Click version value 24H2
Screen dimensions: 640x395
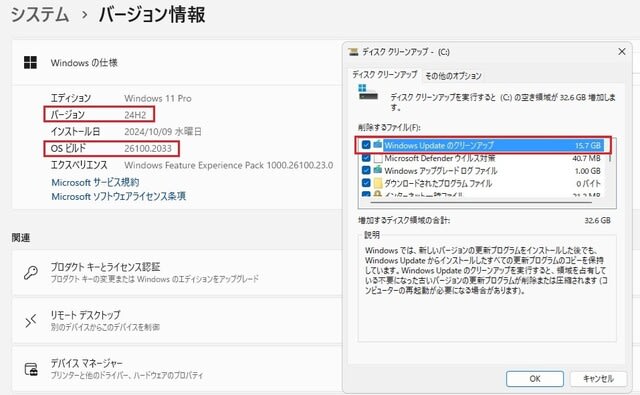[x=135, y=115]
